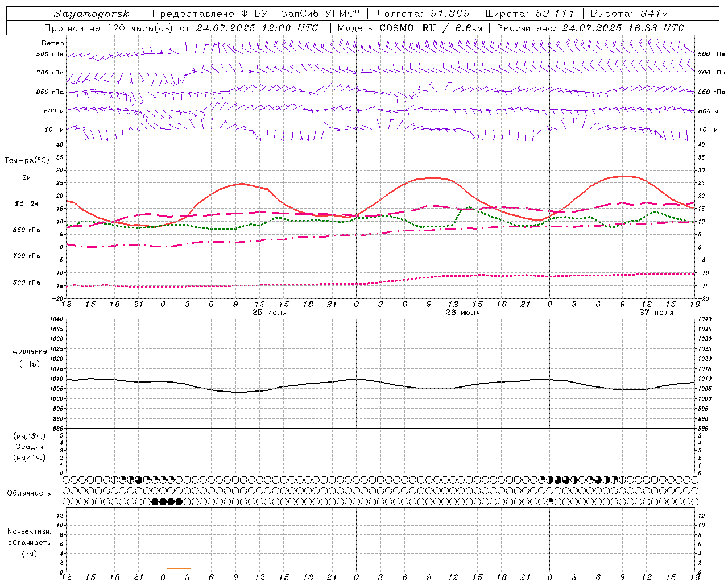Click the 500 м label left of wind barbs
This screenshot has width=728, height=582.
(54, 111)
